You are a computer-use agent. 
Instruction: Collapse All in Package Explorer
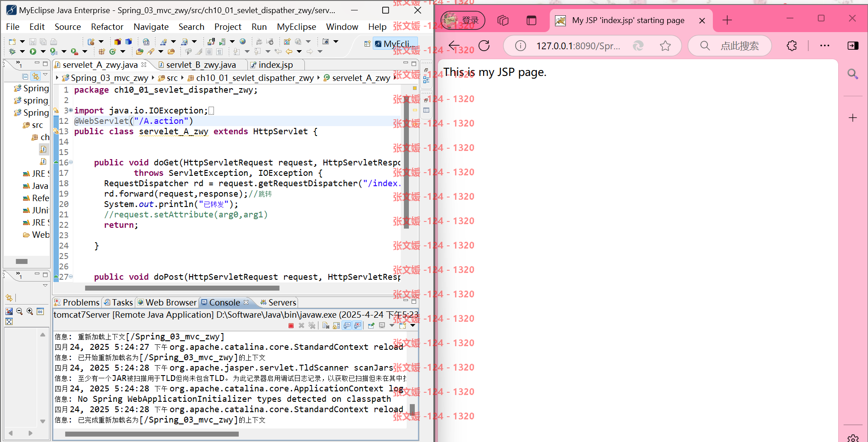(x=25, y=76)
